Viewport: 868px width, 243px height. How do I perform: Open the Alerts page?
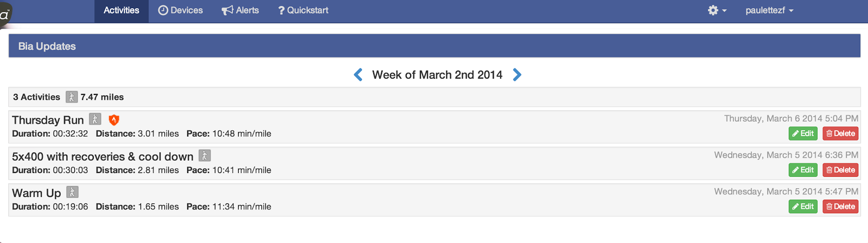pos(240,10)
